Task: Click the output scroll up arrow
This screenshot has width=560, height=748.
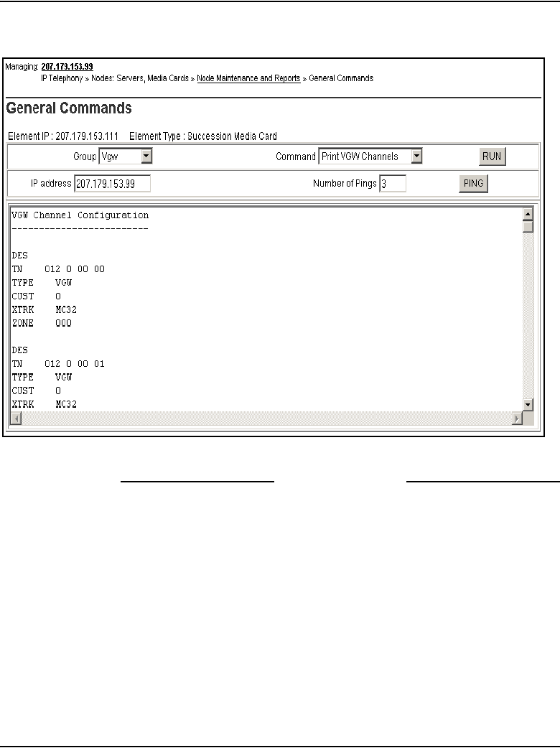Action: [528, 214]
